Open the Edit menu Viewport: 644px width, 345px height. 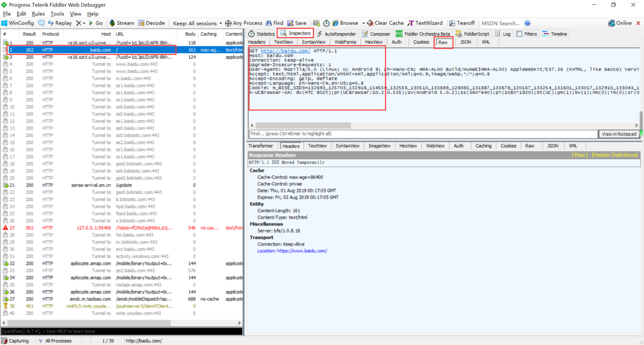(21, 14)
